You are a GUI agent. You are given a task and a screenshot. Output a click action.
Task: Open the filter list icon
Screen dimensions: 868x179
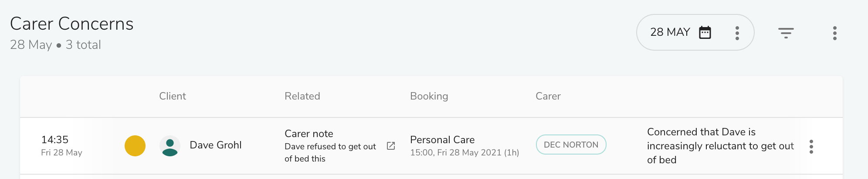[x=786, y=33]
